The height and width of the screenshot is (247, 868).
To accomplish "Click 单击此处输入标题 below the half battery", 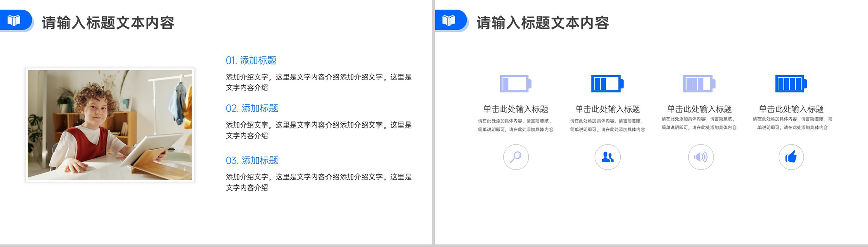I will pos(608,109).
